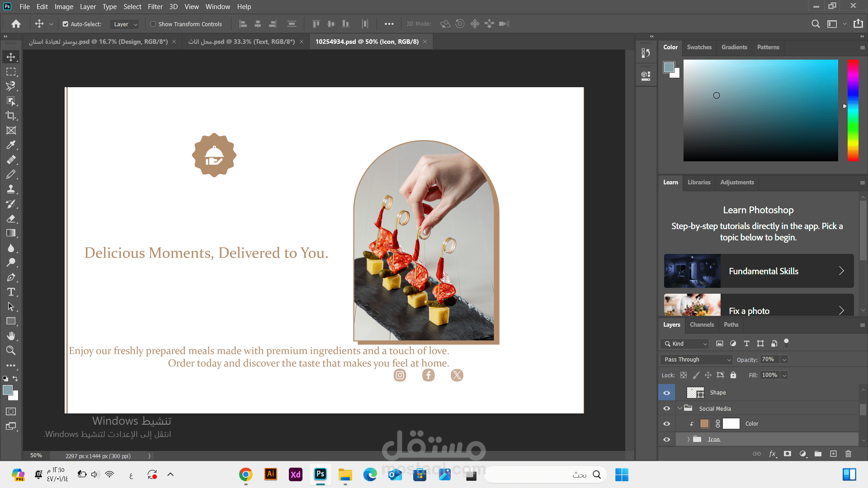Select the Horizontal Type tool
This screenshot has width=868, height=488.
[x=11, y=292]
